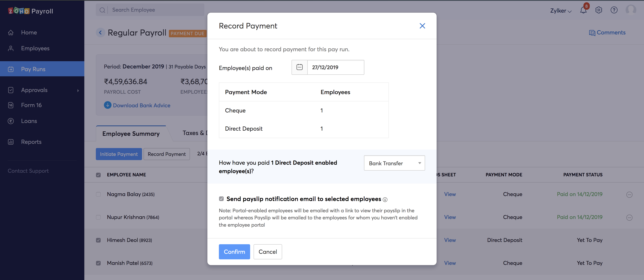Viewport: 644px width, 280px height.
Task: Open the Bank Transfer payment dropdown
Action: (394, 163)
